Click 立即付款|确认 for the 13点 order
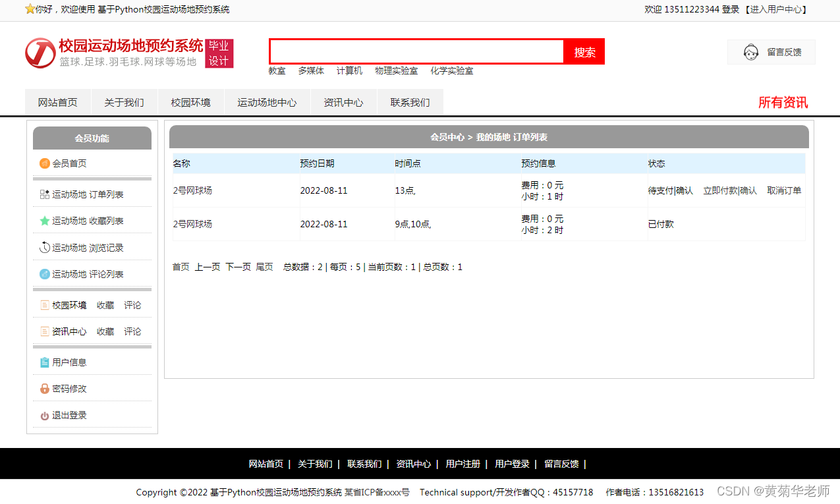The height and width of the screenshot is (504, 840). 730,190
